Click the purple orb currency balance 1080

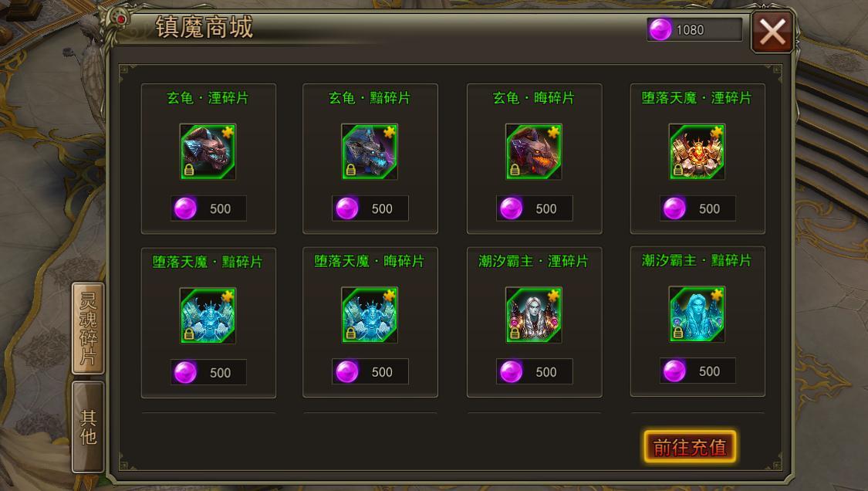click(x=694, y=29)
